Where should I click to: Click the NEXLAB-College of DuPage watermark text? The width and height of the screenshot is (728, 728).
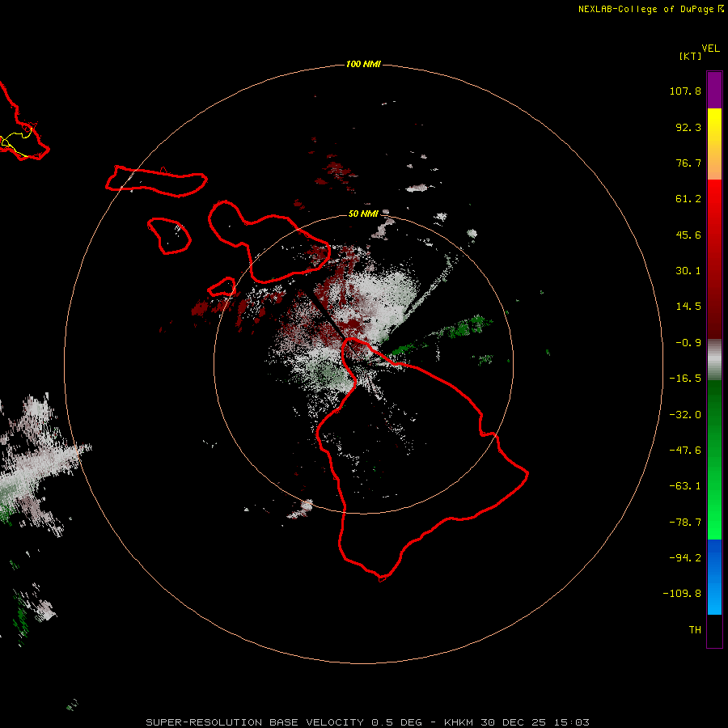click(x=646, y=9)
